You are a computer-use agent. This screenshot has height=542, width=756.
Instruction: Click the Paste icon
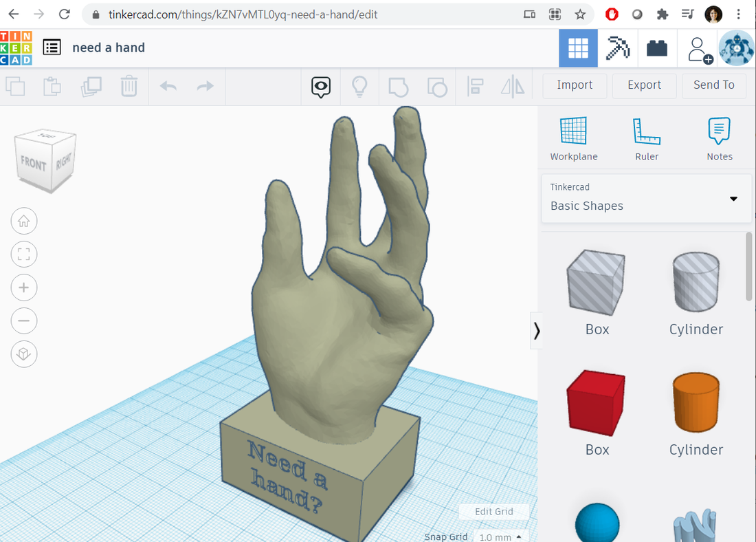[x=52, y=87]
